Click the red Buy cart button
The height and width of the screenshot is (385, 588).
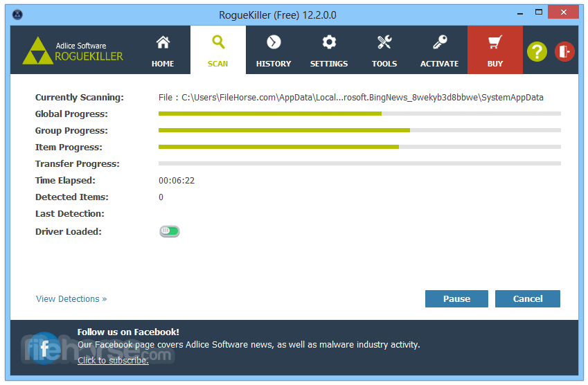(495, 51)
